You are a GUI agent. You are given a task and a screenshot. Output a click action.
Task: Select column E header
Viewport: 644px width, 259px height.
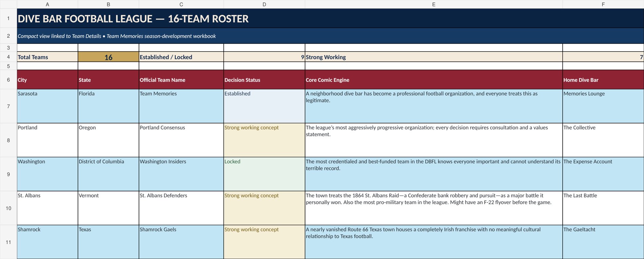coord(434,4)
